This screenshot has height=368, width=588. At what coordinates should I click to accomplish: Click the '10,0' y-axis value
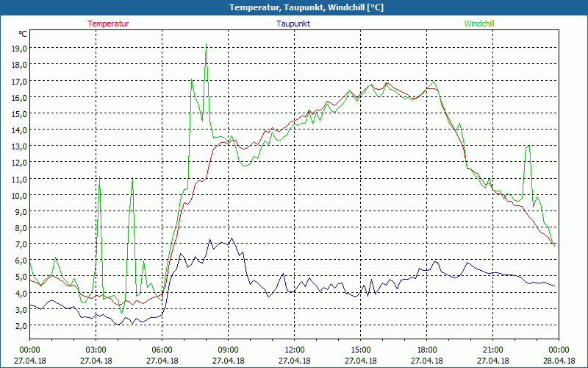[x=19, y=195]
